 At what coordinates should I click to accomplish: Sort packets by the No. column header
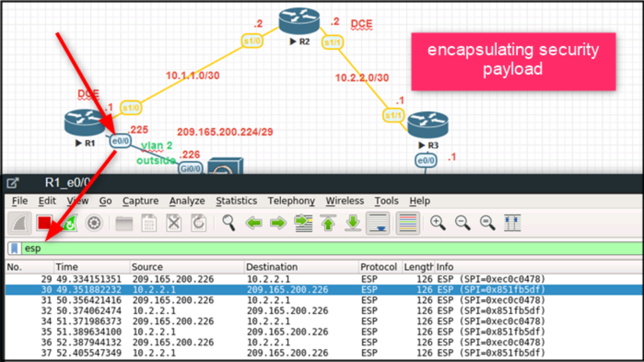[x=29, y=267]
